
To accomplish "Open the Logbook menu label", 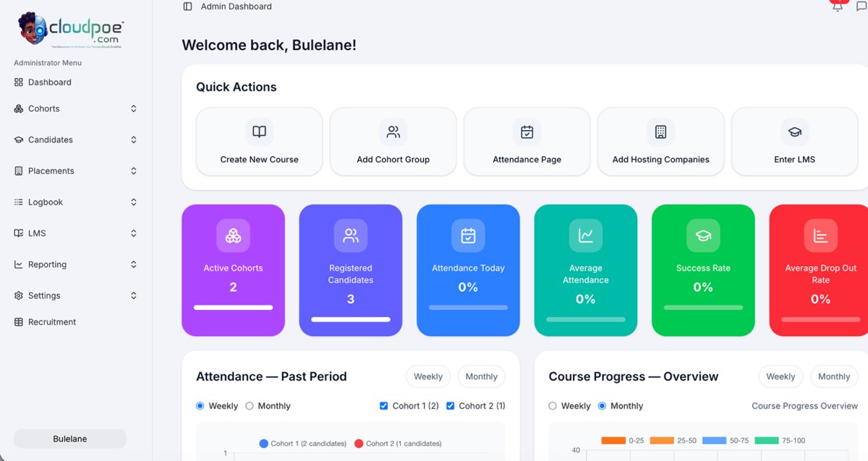I will coord(46,202).
